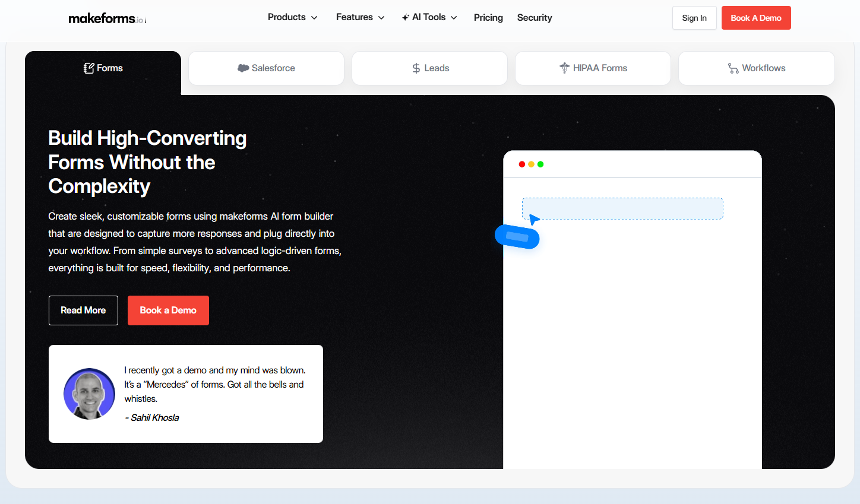The height and width of the screenshot is (504, 860).
Task: Switch to the HIPAA Forms tab
Action: [x=593, y=68]
